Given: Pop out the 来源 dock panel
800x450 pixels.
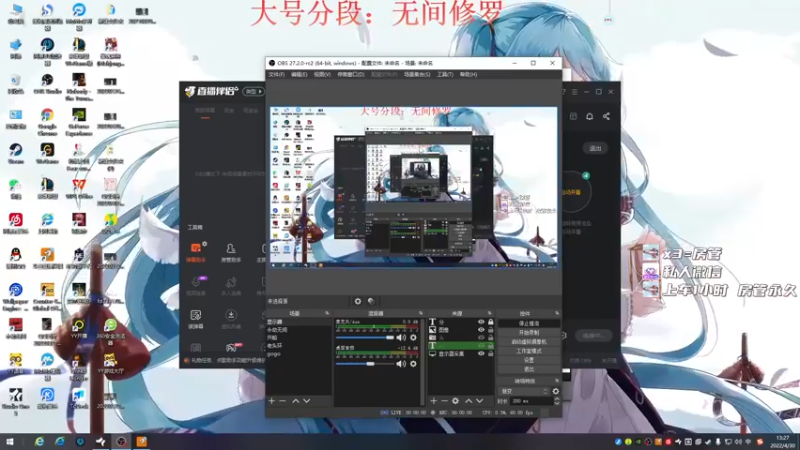Looking at the screenshot, I should (489, 313).
